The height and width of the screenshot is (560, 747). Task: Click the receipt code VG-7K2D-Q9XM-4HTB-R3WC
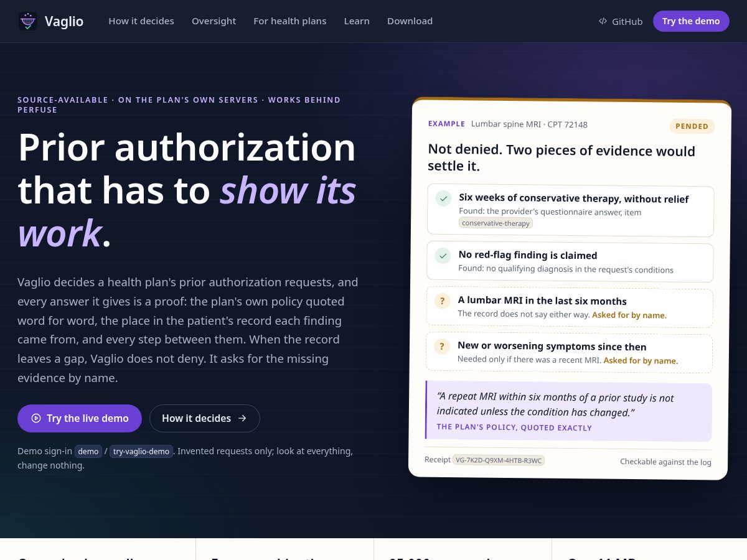tap(499, 460)
